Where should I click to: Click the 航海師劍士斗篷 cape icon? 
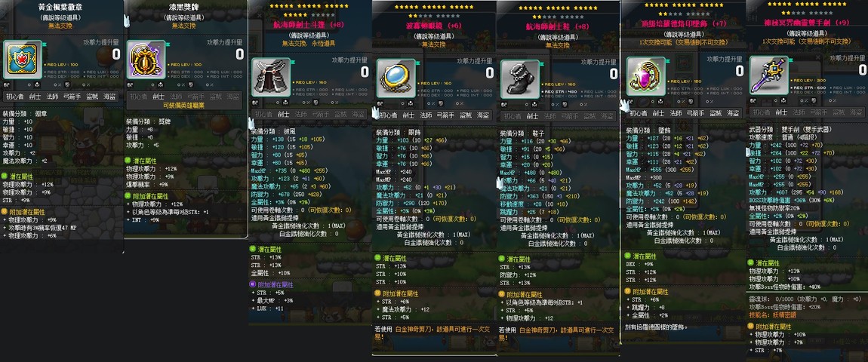point(271,78)
